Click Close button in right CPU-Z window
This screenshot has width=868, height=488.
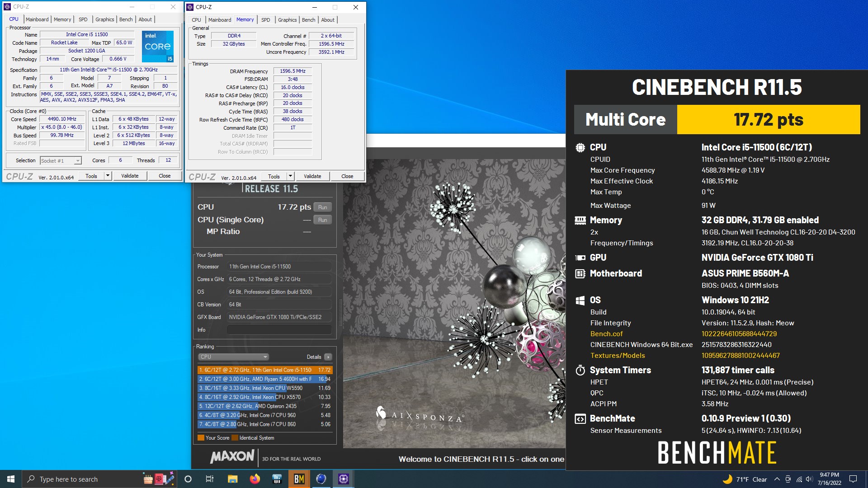[347, 176]
